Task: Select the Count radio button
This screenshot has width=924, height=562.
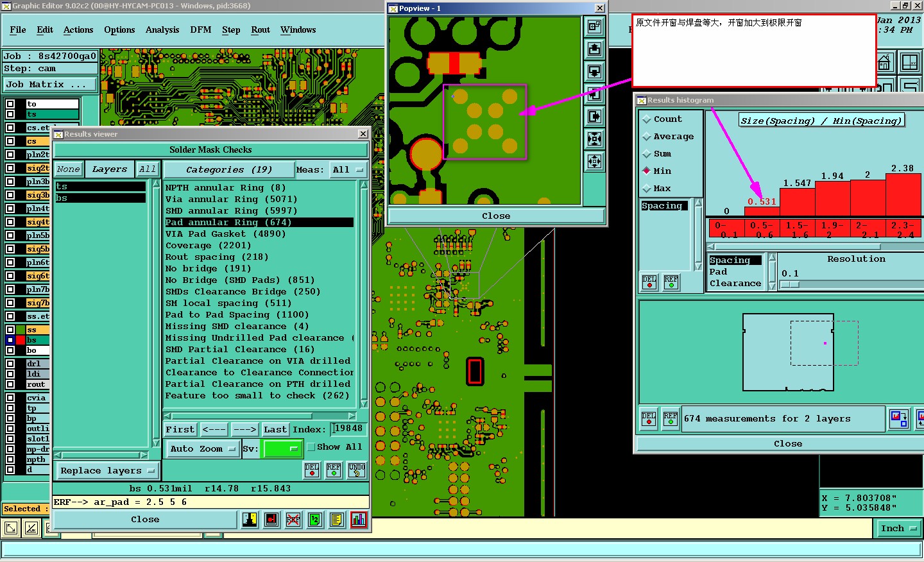Action: pos(647,119)
